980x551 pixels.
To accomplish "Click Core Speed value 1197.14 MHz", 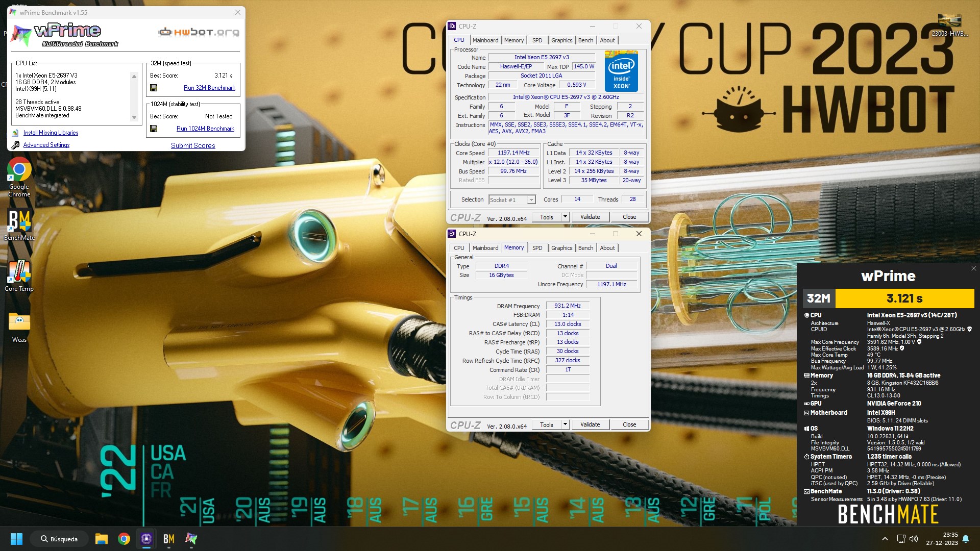I will point(513,153).
